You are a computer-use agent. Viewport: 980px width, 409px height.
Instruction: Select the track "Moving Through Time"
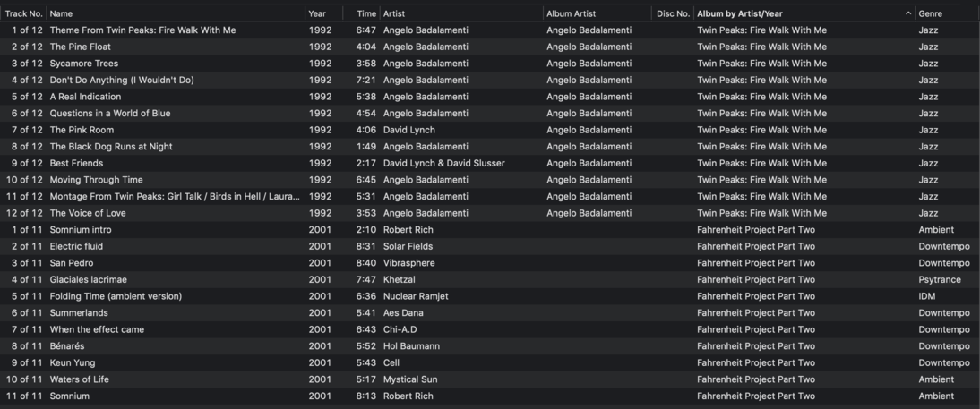tap(96, 180)
